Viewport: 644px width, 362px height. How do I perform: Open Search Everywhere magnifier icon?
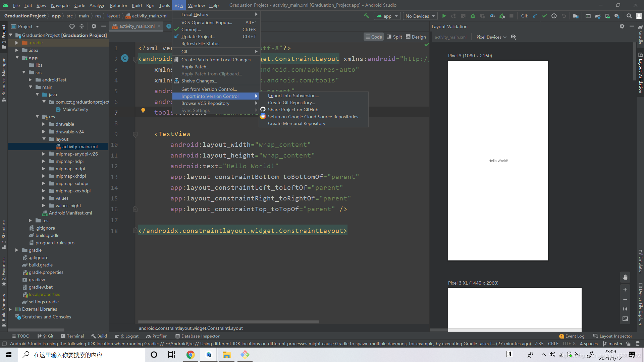[x=629, y=16]
